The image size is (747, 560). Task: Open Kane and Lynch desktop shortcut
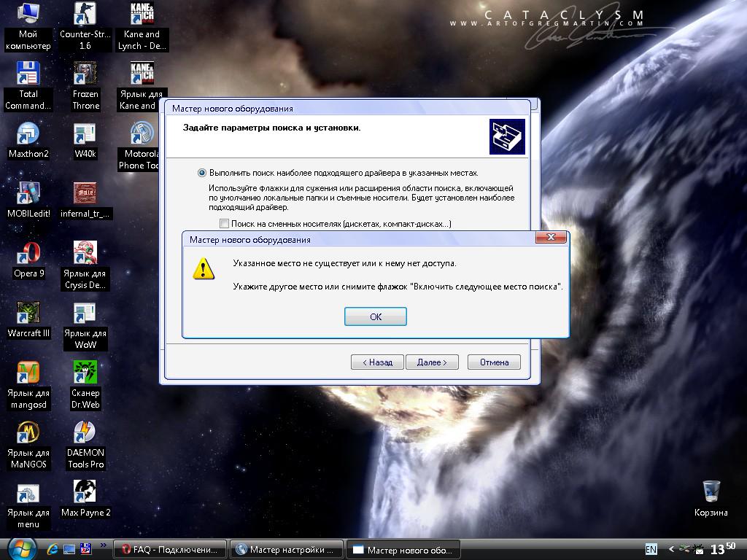click(x=142, y=27)
